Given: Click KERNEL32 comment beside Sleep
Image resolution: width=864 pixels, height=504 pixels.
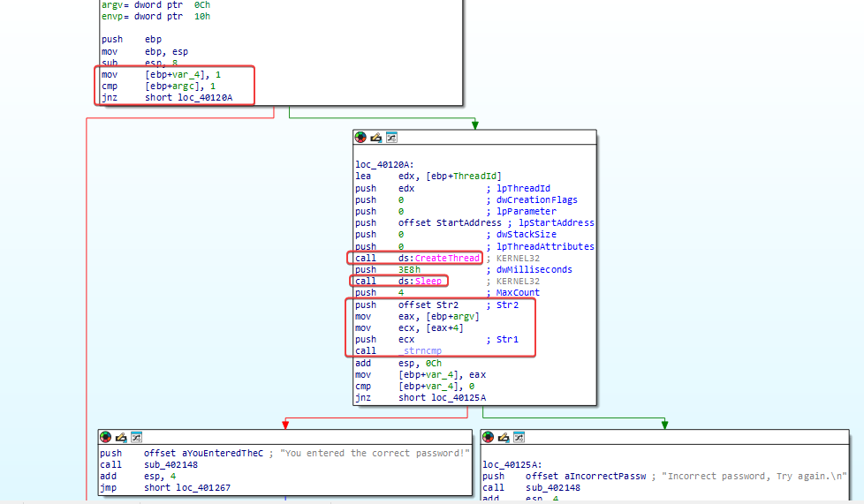Looking at the screenshot, I should point(518,281).
